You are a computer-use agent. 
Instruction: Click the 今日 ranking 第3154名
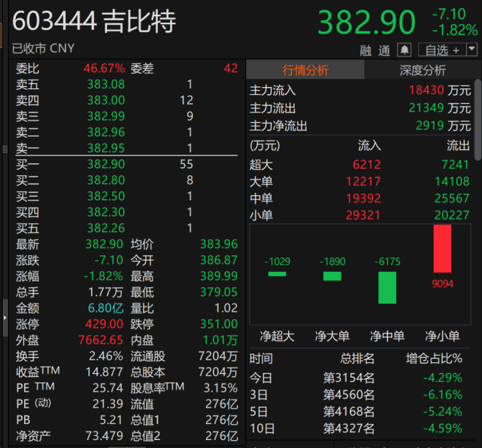coord(349,378)
